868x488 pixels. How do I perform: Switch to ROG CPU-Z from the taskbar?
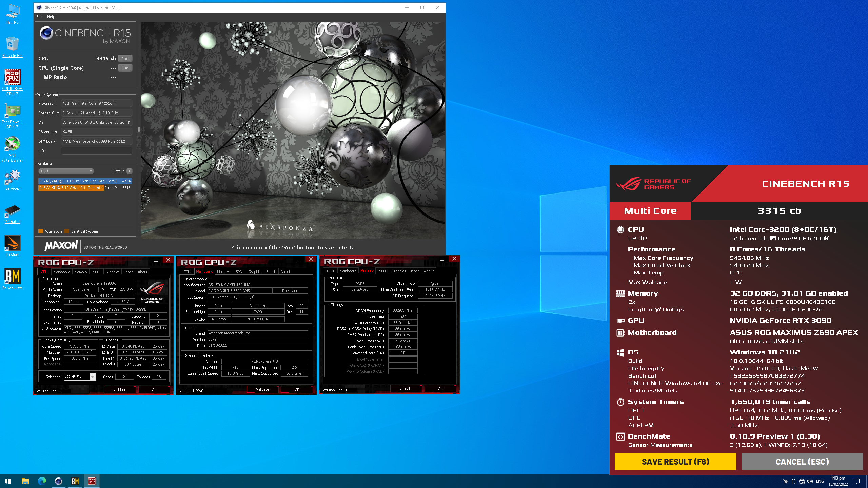pyautogui.click(x=92, y=481)
